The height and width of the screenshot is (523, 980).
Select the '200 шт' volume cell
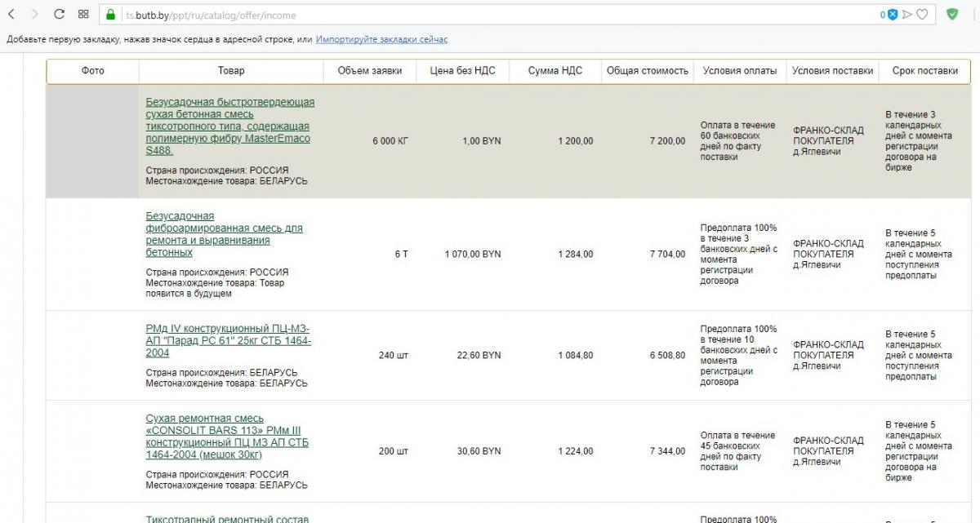point(394,451)
